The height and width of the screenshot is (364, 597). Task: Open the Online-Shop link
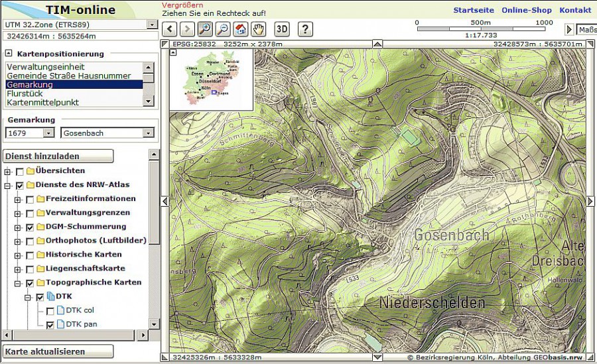pyautogui.click(x=526, y=10)
